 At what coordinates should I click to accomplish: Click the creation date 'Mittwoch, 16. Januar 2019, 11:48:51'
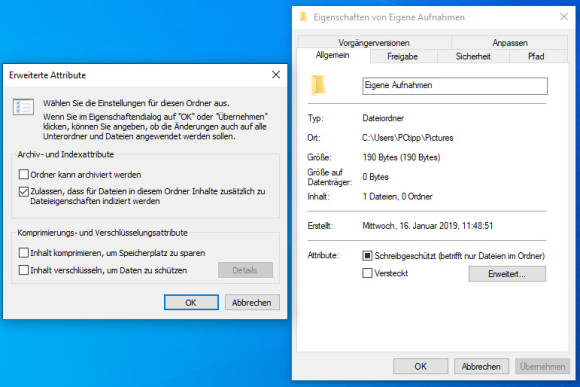click(428, 226)
